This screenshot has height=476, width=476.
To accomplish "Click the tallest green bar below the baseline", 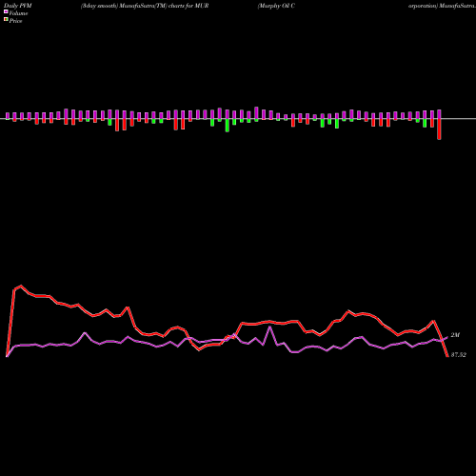I will tap(227, 126).
